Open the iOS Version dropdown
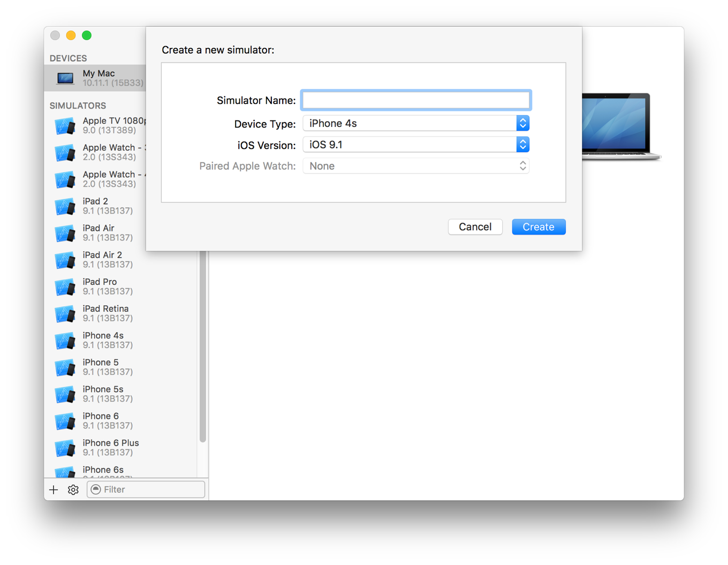This screenshot has width=728, height=565. click(415, 145)
